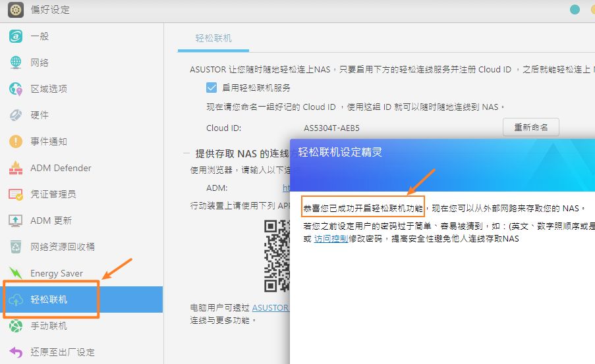This screenshot has height=364, width=595.
Task: Click the 轻松联机设定精灵 wizard title
Action: [x=339, y=152]
